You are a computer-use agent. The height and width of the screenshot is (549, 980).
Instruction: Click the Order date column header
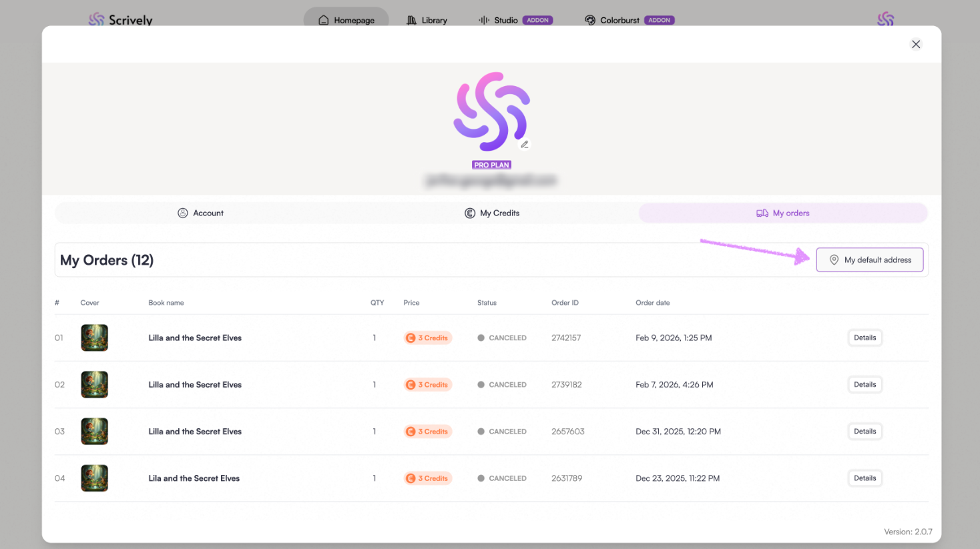(x=652, y=302)
